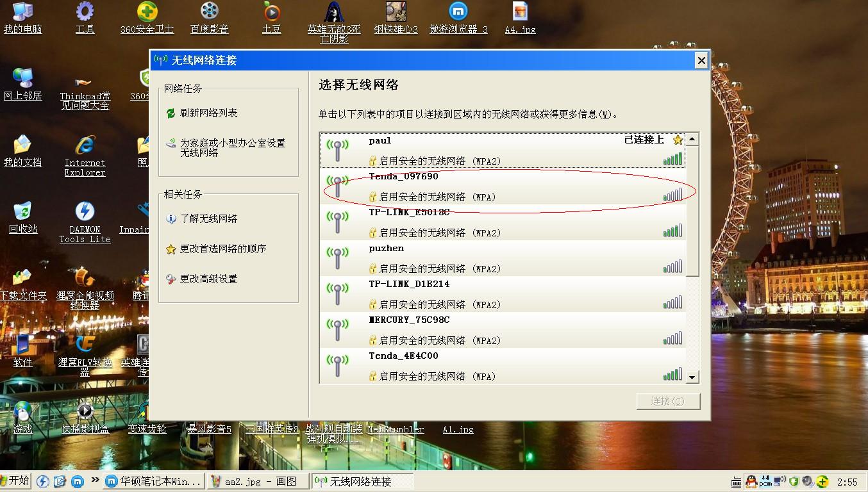868x492 pixels.
Task: Open 傲游浏览器 3 desktop icon
Action: [x=458, y=18]
